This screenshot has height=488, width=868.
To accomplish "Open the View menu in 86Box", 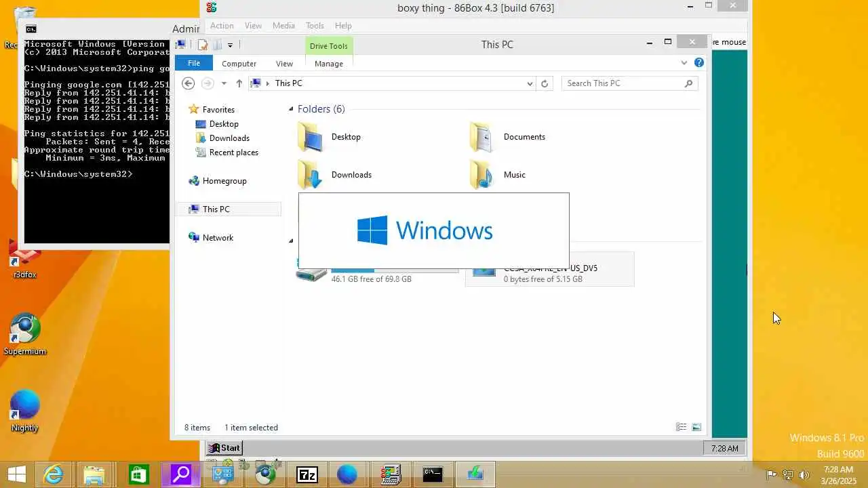I will point(253,26).
